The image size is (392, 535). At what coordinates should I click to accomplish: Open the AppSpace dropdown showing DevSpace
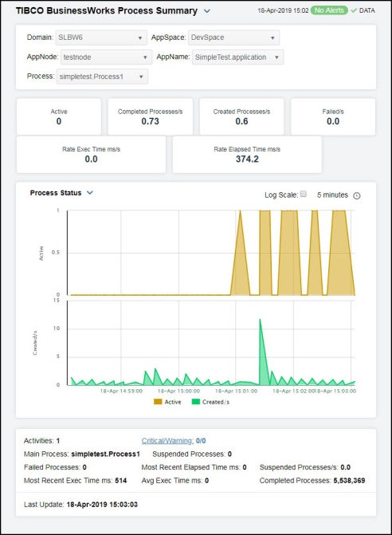pyautogui.click(x=233, y=37)
